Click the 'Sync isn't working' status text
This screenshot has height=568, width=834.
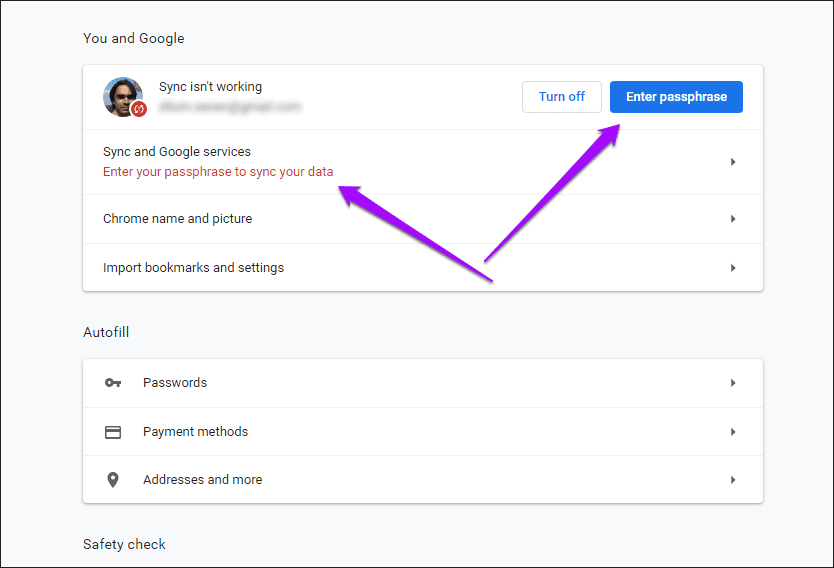210,87
